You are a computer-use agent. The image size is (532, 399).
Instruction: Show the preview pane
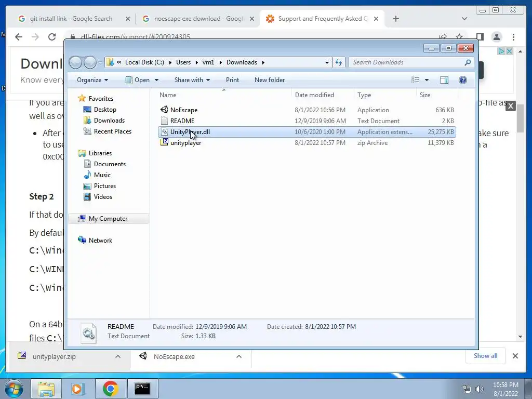point(444,80)
